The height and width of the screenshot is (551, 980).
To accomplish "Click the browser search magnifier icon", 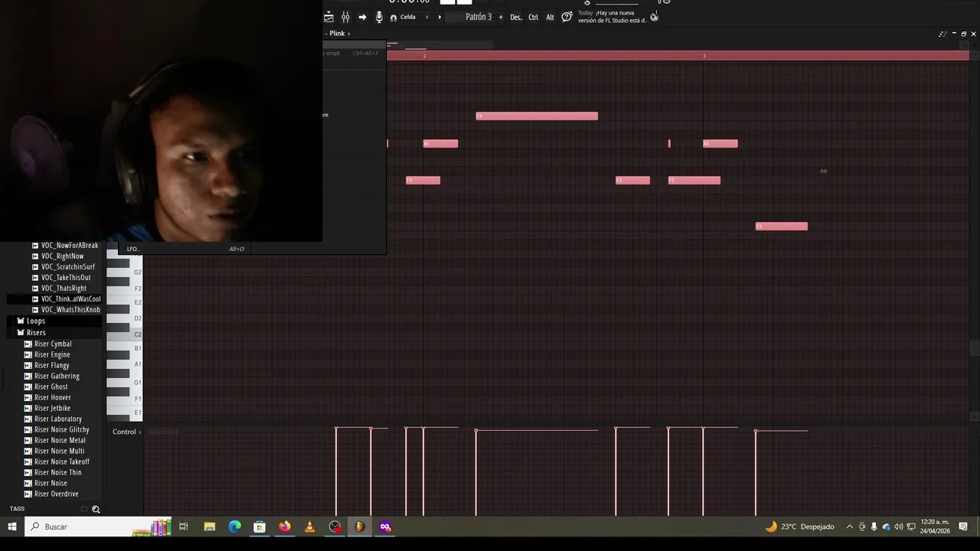I will 96,509.
